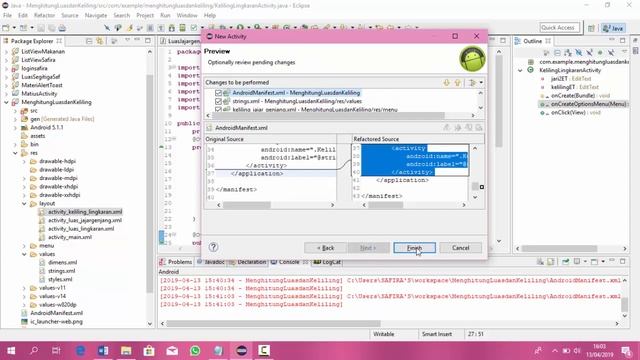Select AndroidManifest.xml in changes list
Screen dimensions: 640x360
coord(296,93)
